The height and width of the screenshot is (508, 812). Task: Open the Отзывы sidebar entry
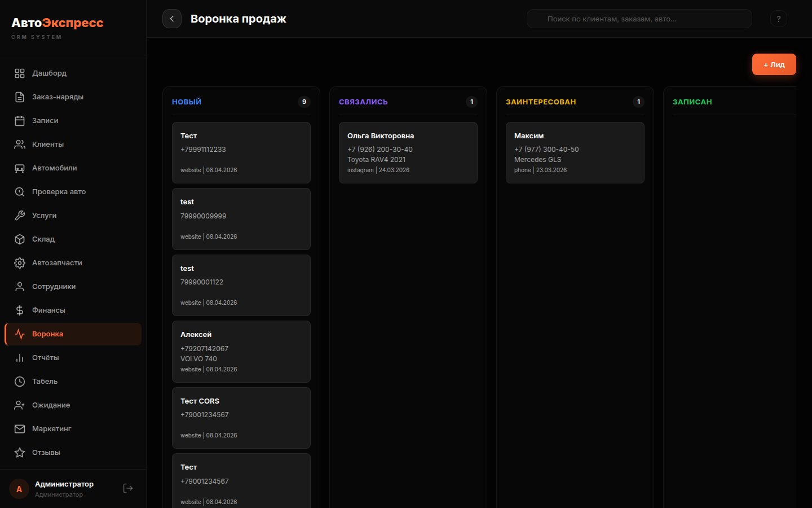click(x=46, y=452)
